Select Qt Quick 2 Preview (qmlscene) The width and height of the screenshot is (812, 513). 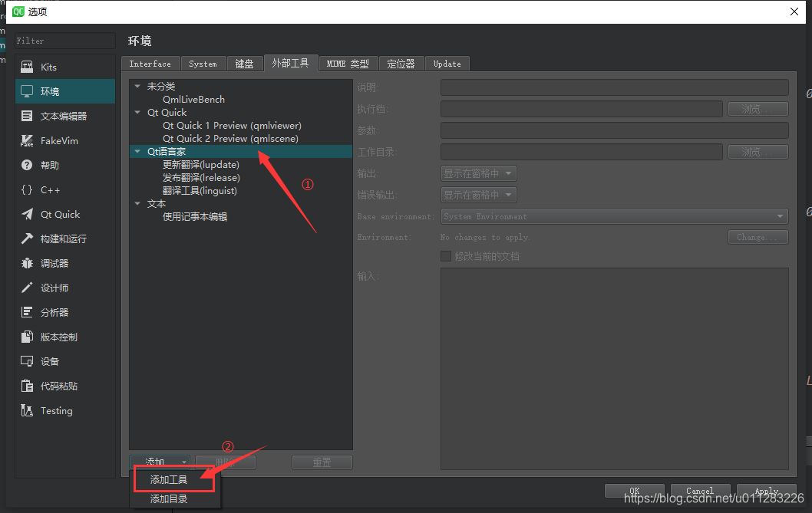click(230, 138)
